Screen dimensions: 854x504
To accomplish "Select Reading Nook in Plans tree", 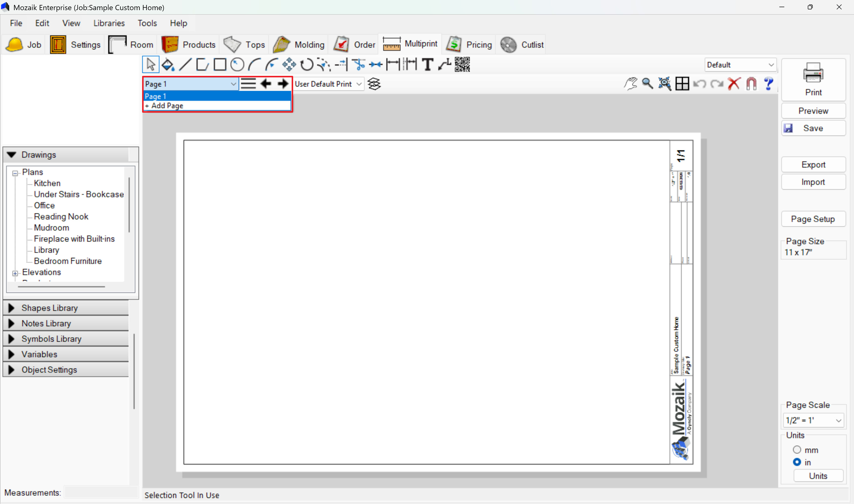I will click(x=61, y=216).
